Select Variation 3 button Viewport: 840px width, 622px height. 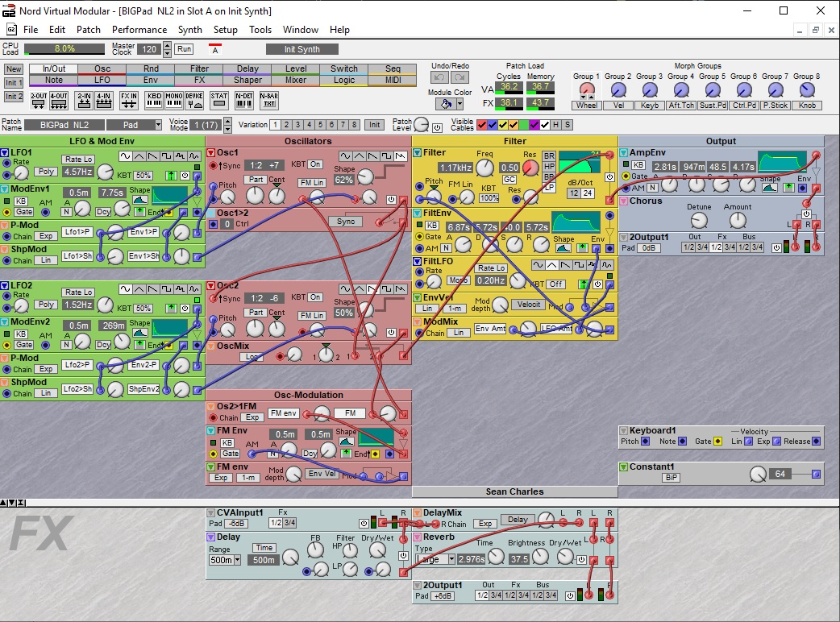coord(297,125)
